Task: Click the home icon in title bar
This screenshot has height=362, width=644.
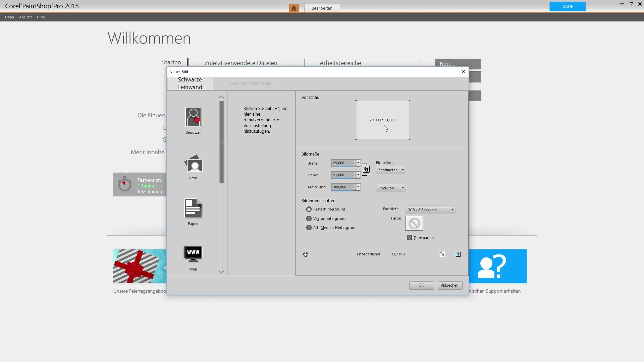Action: (294, 8)
